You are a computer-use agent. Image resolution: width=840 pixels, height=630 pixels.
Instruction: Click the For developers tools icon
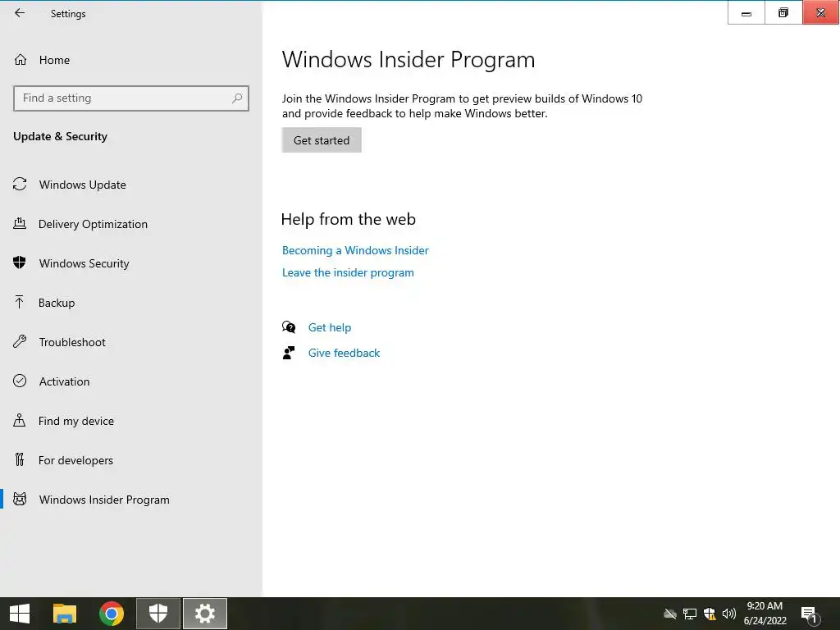coord(20,459)
